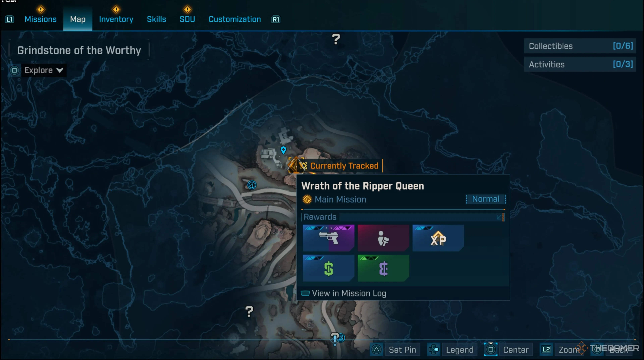Open the Inventory tab
The width and height of the screenshot is (644, 360).
click(x=116, y=19)
